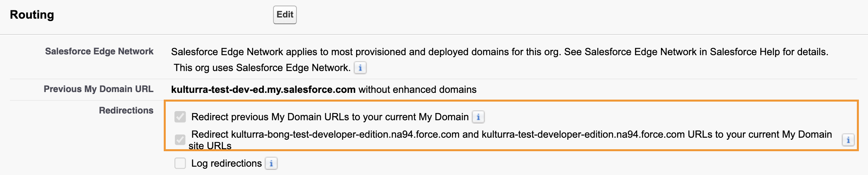The image size is (868, 175).
Task: Click "See Salesforce Edge Network in Salesforce Help" sentence
Action: (x=696, y=52)
